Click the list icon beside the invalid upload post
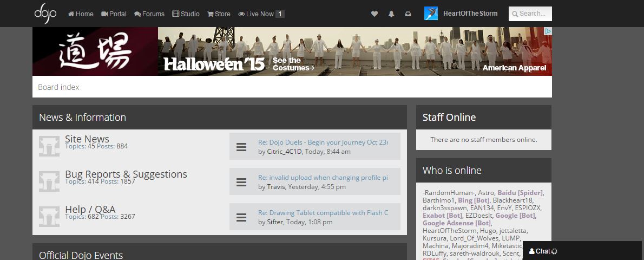This screenshot has width=644, height=260. 241,182
